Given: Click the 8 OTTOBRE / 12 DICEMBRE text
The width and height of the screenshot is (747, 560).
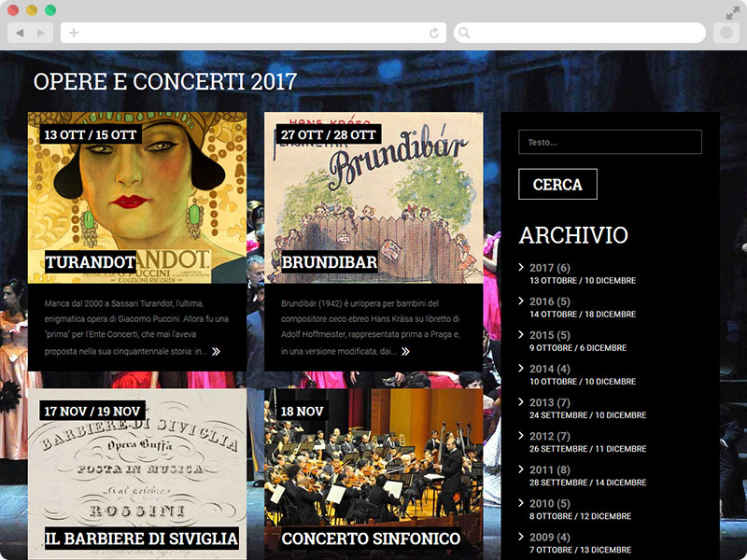Looking at the screenshot, I should pyautogui.click(x=580, y=516).
